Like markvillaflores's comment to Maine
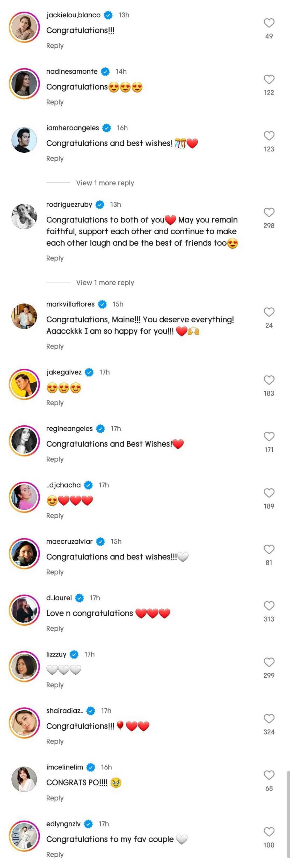This screenshot has height=868, width=290. tap(269, 312)
